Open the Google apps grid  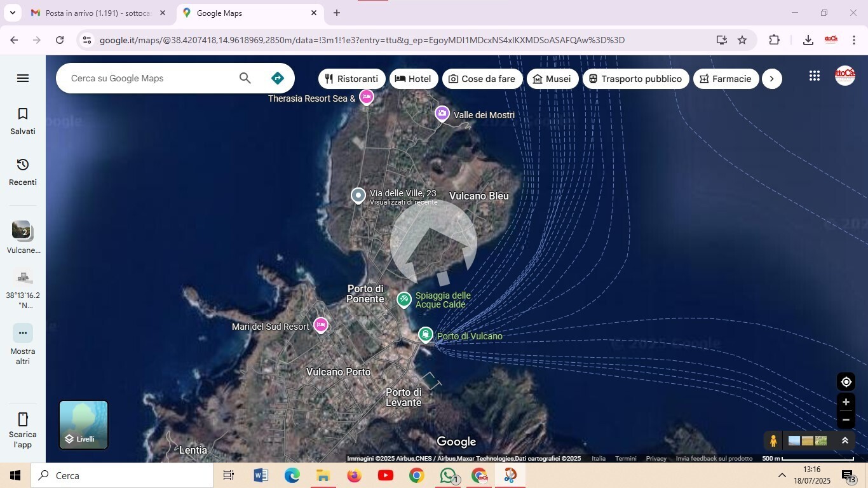tap(815, 76)
